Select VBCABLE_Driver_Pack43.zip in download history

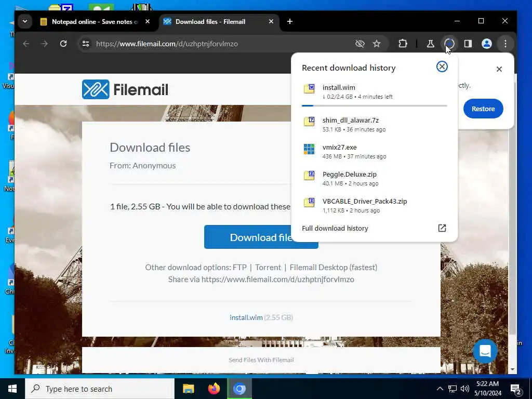click(x=374, y=205)
